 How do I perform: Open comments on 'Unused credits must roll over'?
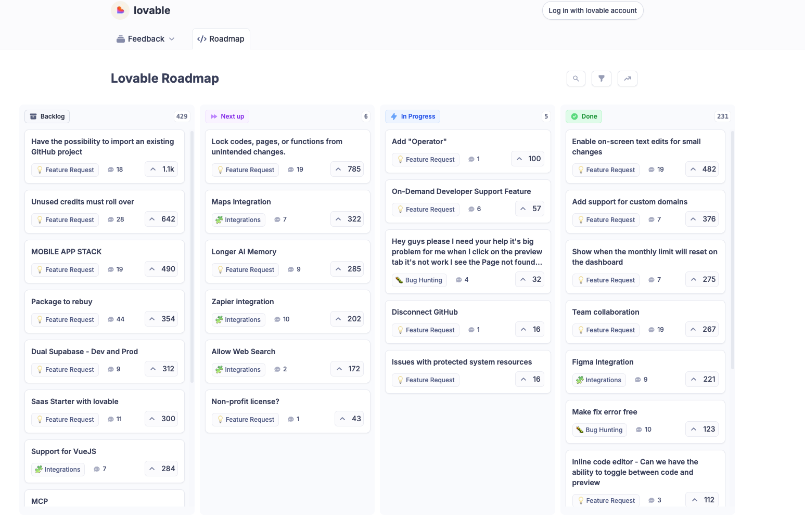pyautogui.click(x=116, y=219)
